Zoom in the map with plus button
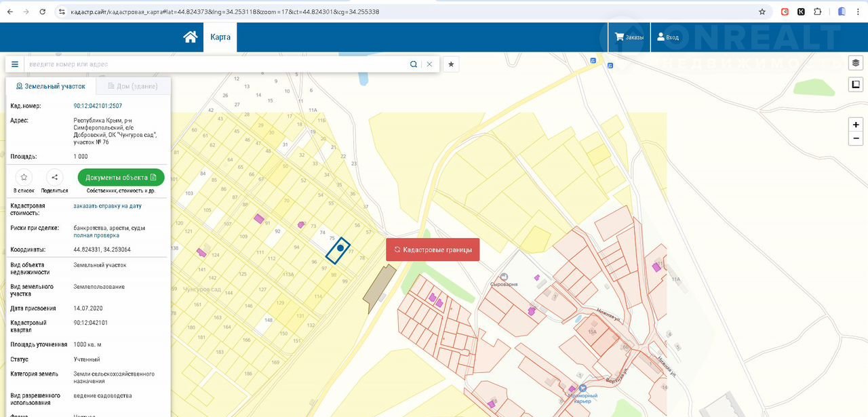Screen dimensions: 868x417 pos(856,125)
